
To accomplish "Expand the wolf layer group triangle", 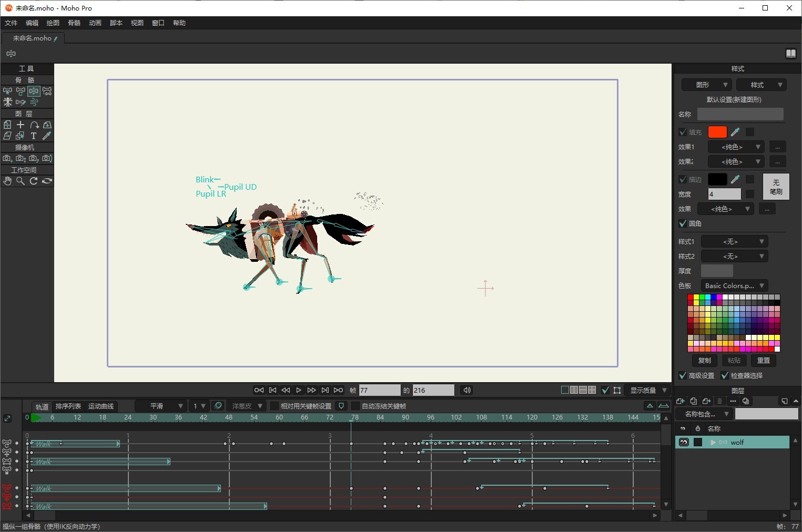I will pos(713,442).
